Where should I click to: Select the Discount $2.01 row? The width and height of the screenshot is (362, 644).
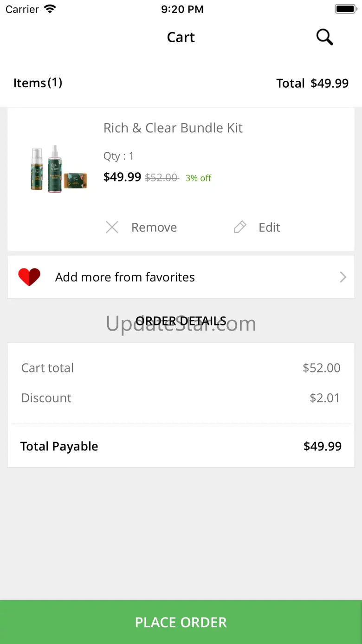[x=181, y=398]
